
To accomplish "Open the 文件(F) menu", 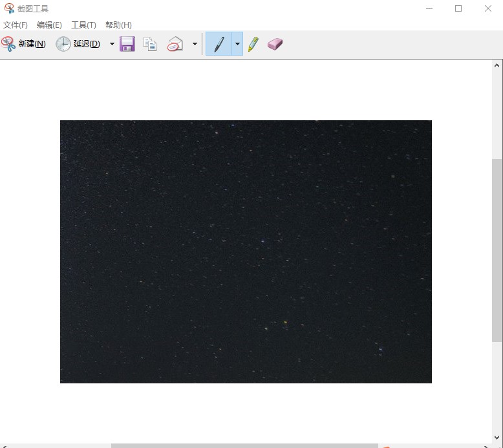I will (x=16, y=25).
